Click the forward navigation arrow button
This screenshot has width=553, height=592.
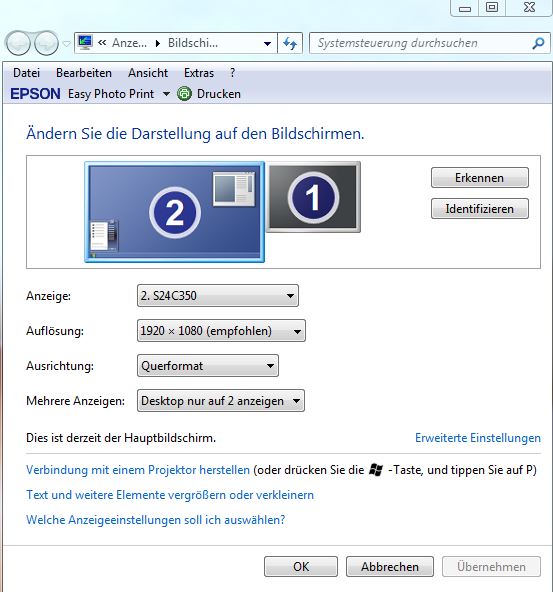click(46, 43)
